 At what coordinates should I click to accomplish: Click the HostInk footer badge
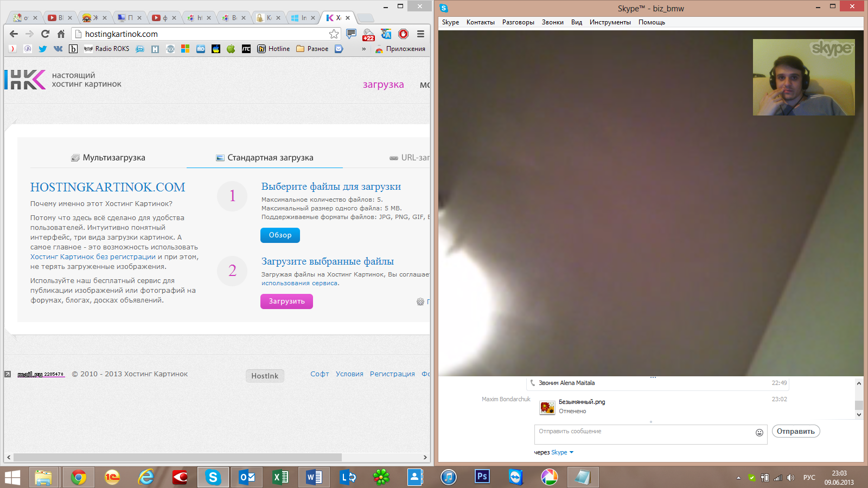click(x=265, y=376)
